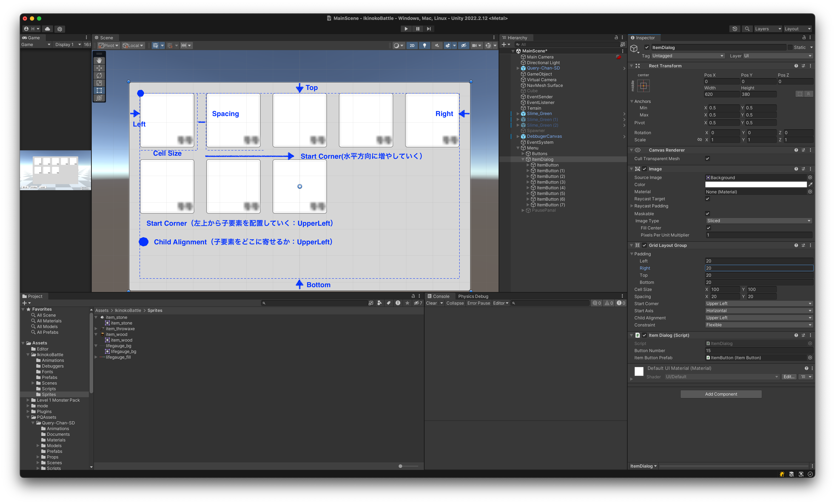Viewport: 835px width, 504px height.
Task: Select the Move tool in the Scene toolbar
Action: coord(99,68)
